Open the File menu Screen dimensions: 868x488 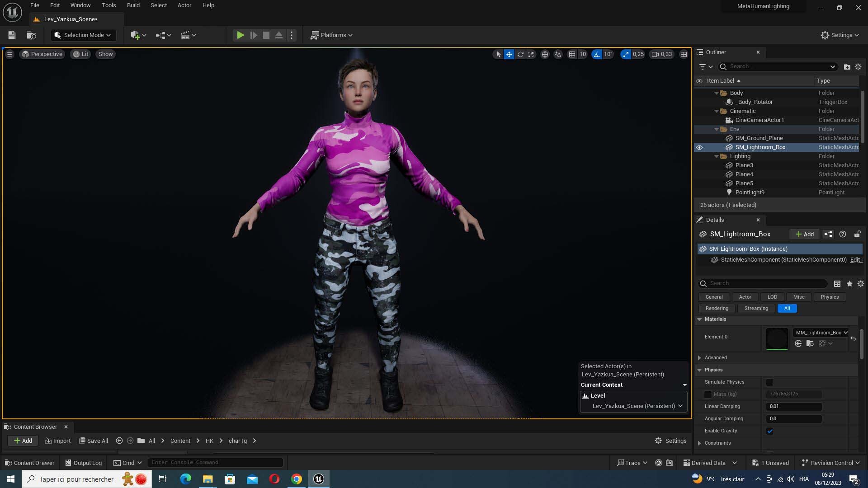[35, 5]
